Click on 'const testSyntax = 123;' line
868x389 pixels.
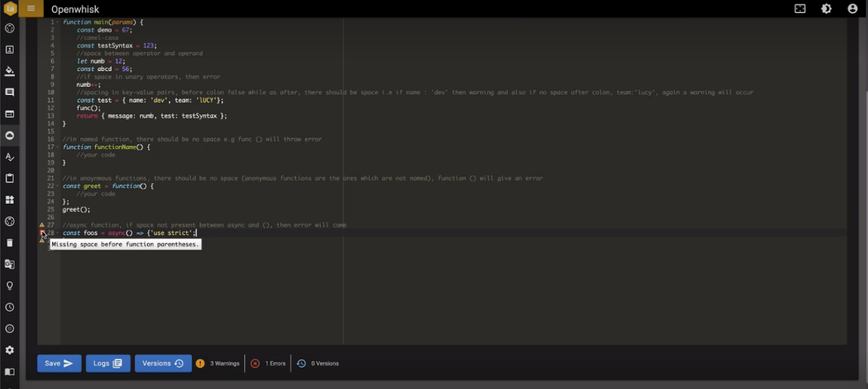116,45
